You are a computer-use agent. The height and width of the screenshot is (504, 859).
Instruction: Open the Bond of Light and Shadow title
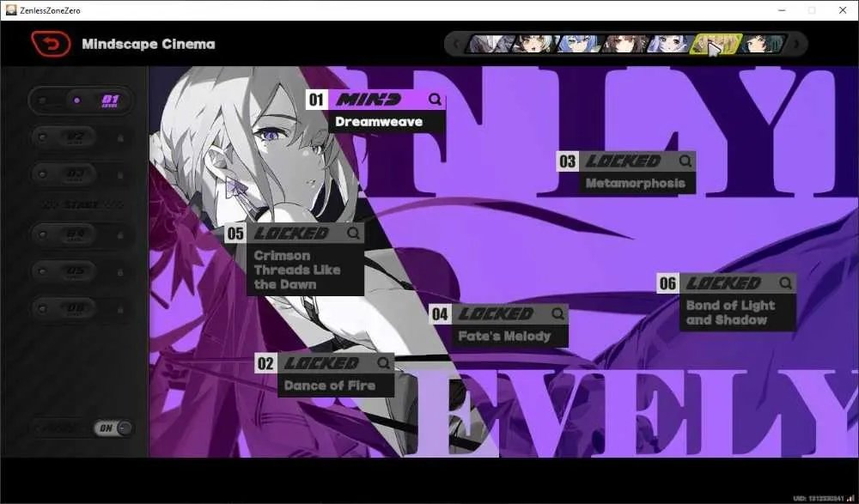pos(731,313)
